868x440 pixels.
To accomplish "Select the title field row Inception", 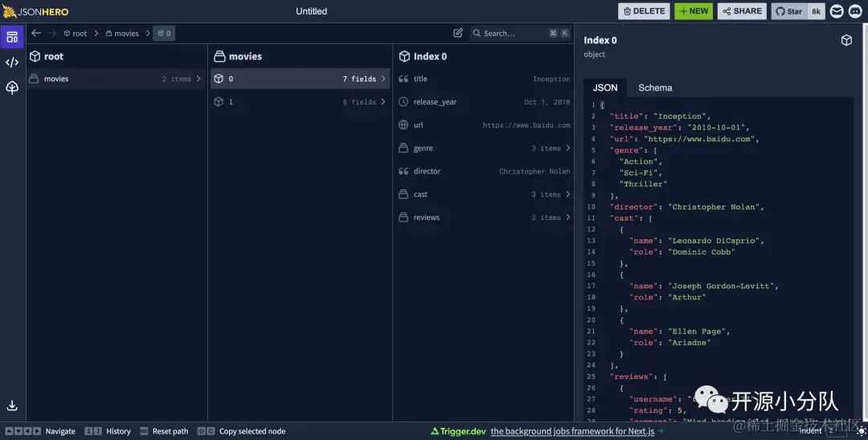I will (x=484, y=79).
